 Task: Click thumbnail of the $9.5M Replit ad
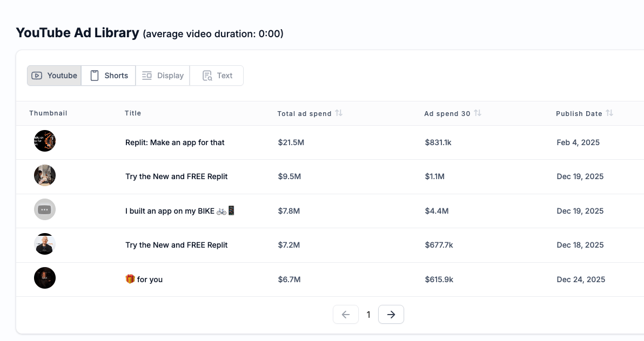[x=45, y=175]
